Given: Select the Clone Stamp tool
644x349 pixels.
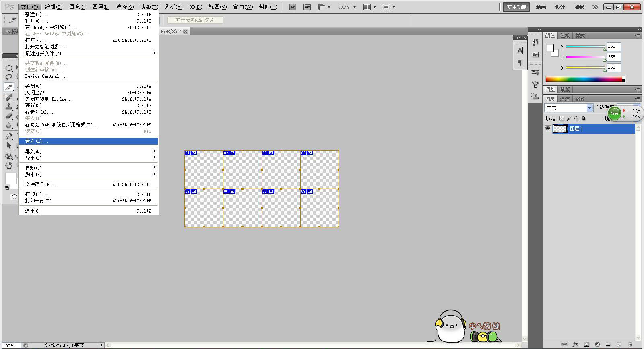Looking at the screenshot, I should coord(9,107).
